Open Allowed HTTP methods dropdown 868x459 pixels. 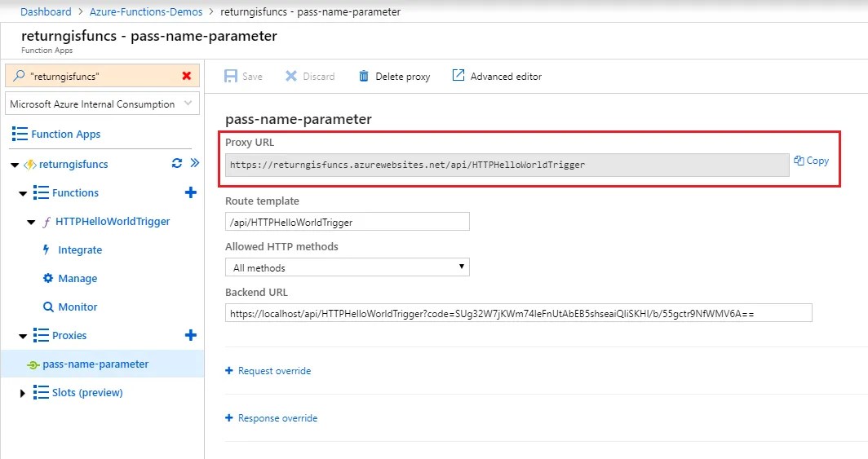pos(347,267)
